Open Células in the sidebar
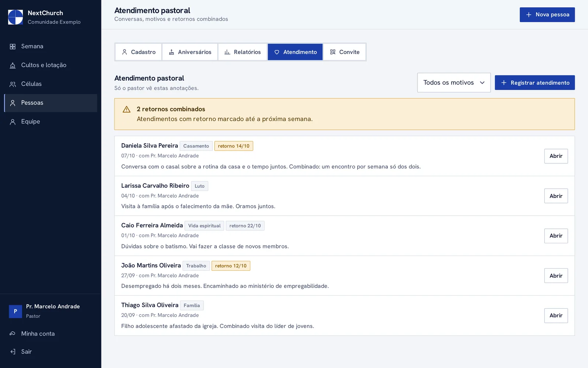 click(x=51, y=84)
